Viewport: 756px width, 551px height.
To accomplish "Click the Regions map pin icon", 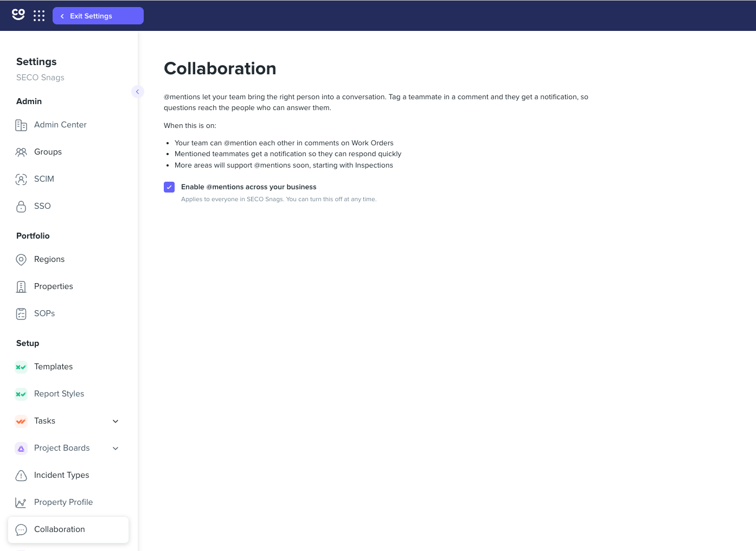I will [21, 260].
